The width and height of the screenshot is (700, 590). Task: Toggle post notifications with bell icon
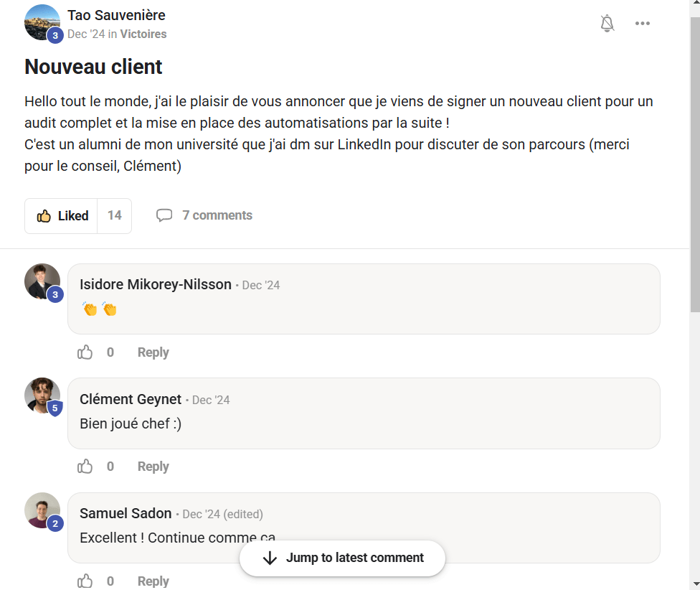[607, 24]
